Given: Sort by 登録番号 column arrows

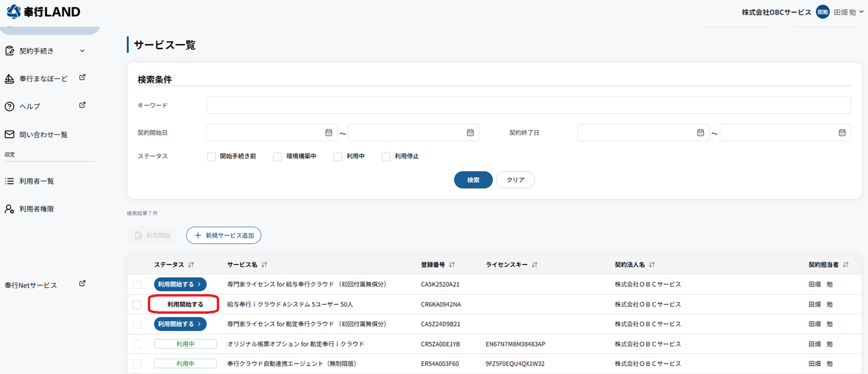Looking at the screenshot, I should [x=452, y=264].
